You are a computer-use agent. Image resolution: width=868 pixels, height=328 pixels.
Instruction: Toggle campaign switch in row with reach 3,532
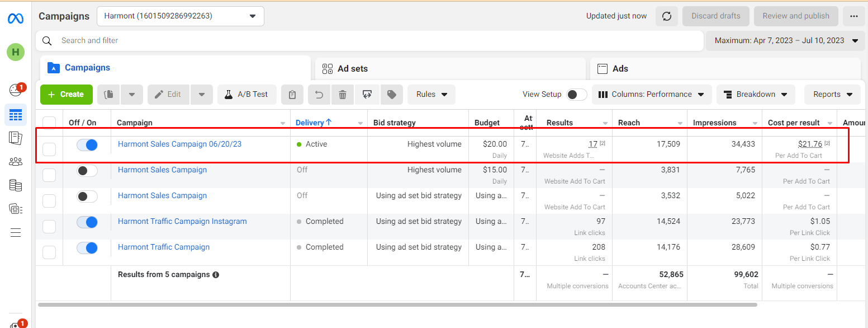87,196
